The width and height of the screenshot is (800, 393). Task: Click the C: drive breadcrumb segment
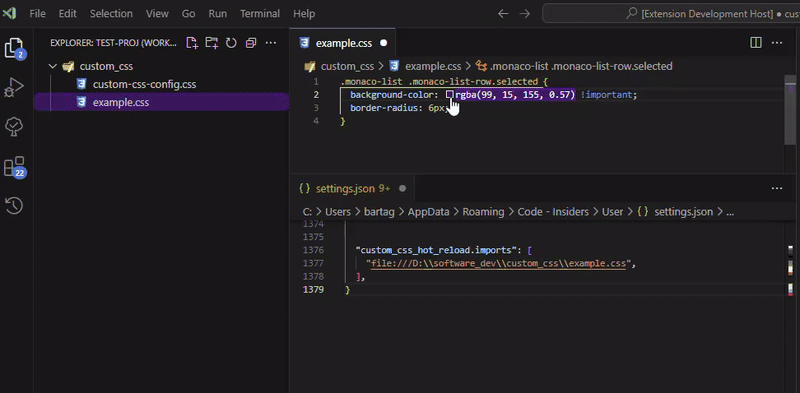[307, 212]
